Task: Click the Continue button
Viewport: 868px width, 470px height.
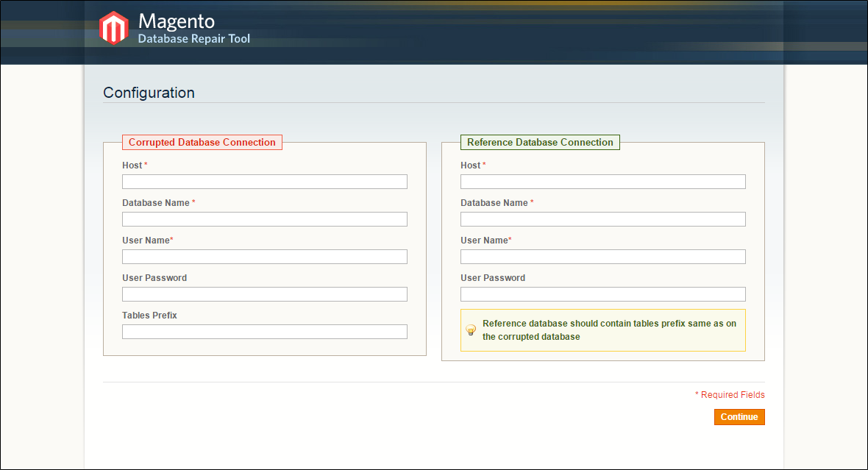Action: 739,417
